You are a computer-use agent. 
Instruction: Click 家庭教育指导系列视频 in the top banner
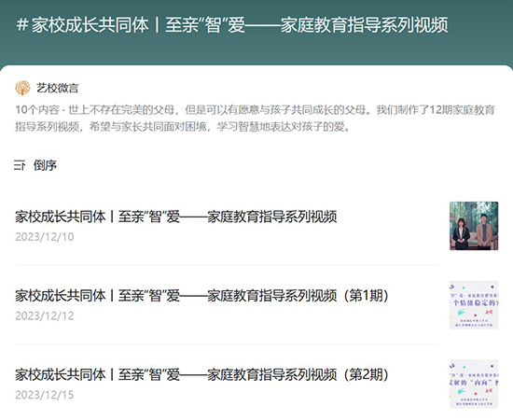[x=364, y=25]
